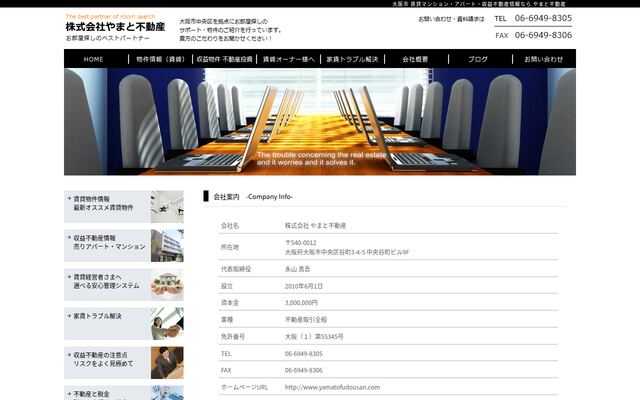Click the 代表取締役 row label
This screenshot has height=400, width=640.
[236, 269]
